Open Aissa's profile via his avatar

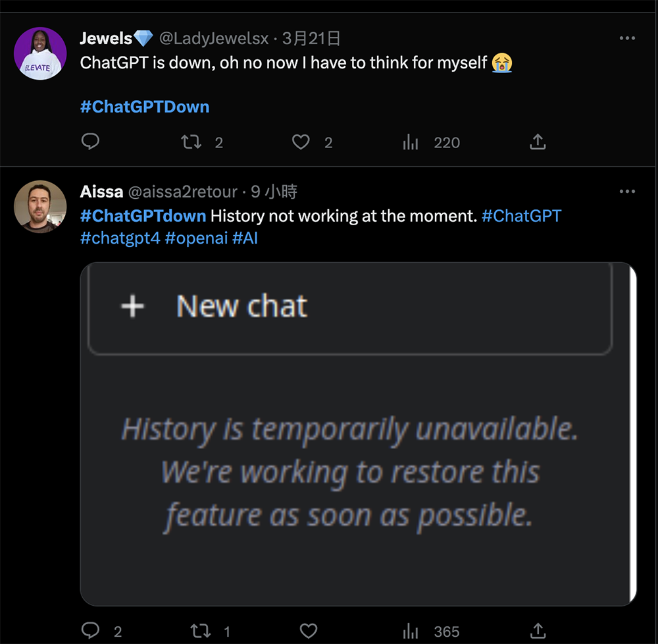pyautogui.click(x=40, y=206)
